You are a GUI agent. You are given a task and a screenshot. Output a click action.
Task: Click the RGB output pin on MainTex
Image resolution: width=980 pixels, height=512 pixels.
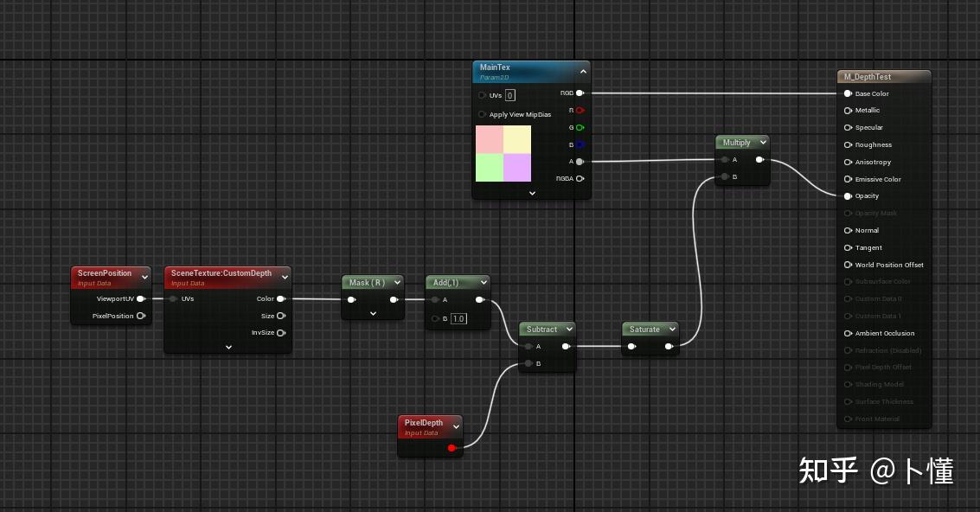pyautogui.click(x=580, y=93)
